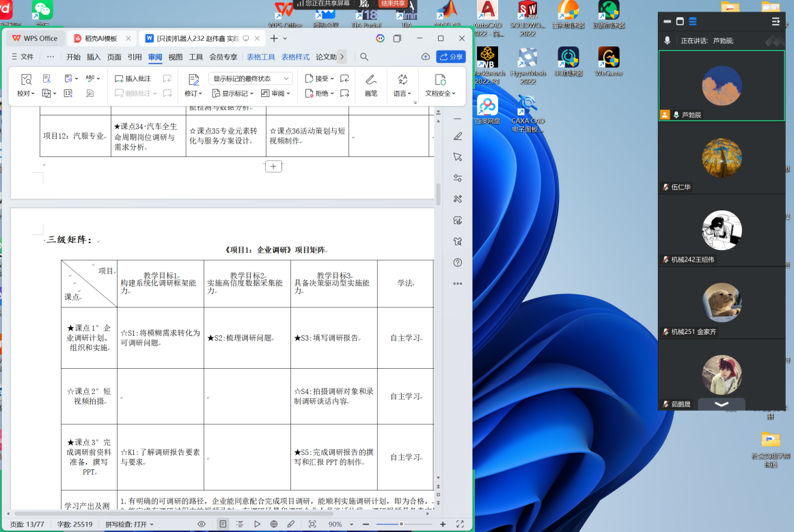Open the 显示标记的最终状态 dropdown
This screenshot has height=532, width=794.
tap(250, 79)
